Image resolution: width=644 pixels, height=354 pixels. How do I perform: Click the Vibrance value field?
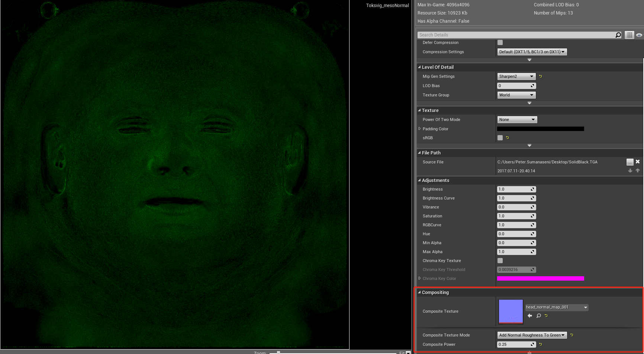coord(516,207)
